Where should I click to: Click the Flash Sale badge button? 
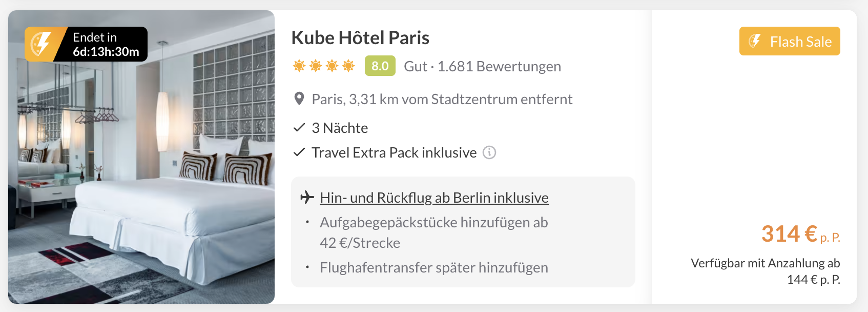coord(790,41)
